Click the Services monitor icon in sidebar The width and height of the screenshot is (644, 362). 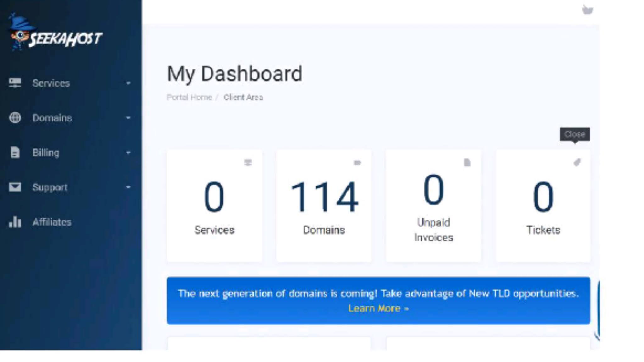coord(15,83)
